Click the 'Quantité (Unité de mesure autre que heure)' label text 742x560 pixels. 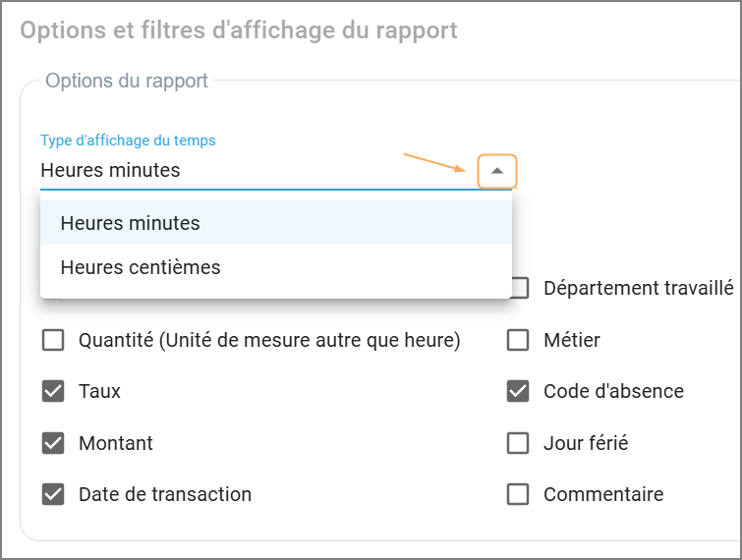tap(269, 341)
